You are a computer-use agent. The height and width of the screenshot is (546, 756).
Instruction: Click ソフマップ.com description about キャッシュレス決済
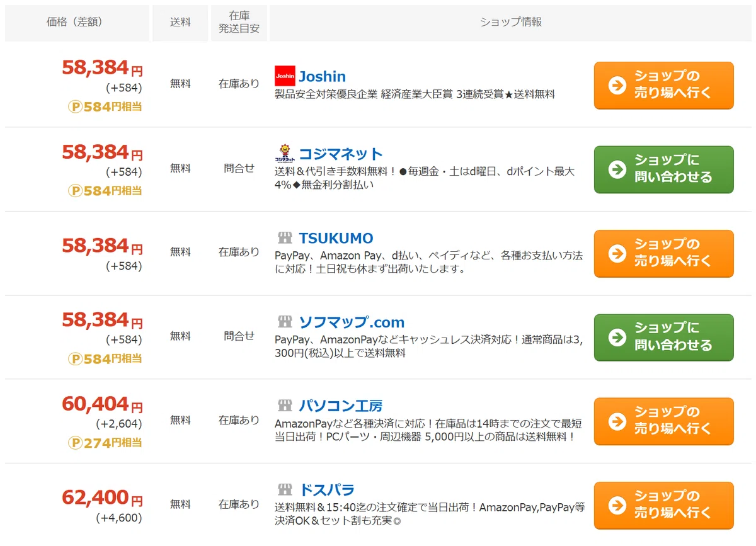[x=429, y=346]
